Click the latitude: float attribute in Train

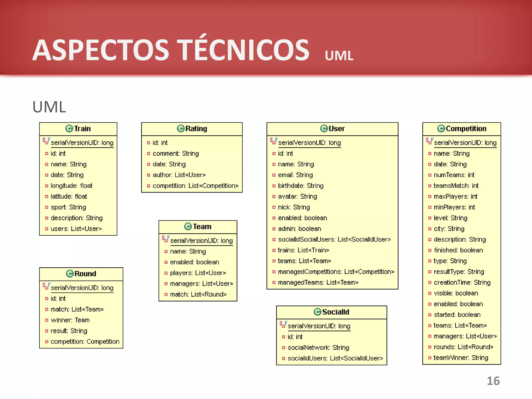tap(69, 196)
